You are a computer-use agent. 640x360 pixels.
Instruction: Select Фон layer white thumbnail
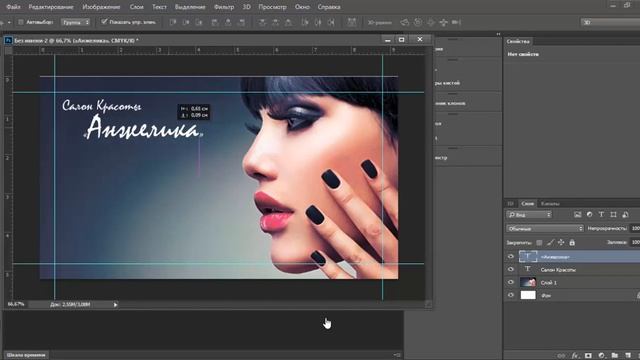point(528,295)
